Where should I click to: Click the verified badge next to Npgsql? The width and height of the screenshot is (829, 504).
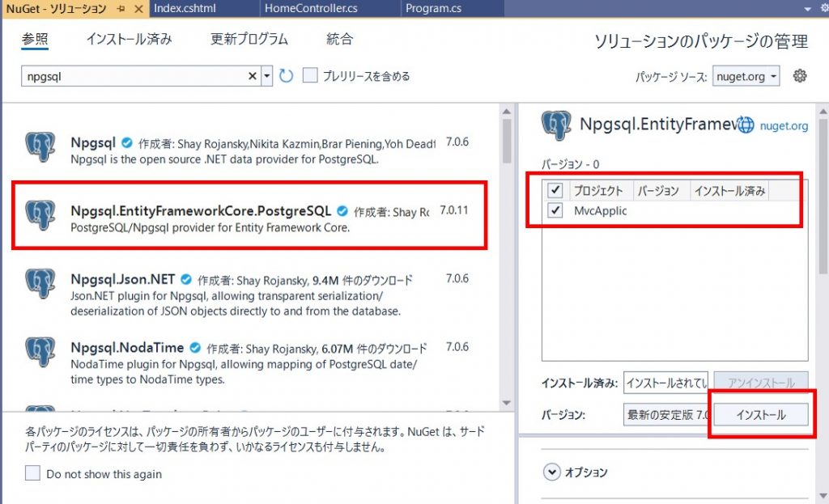tap(127, 142)
